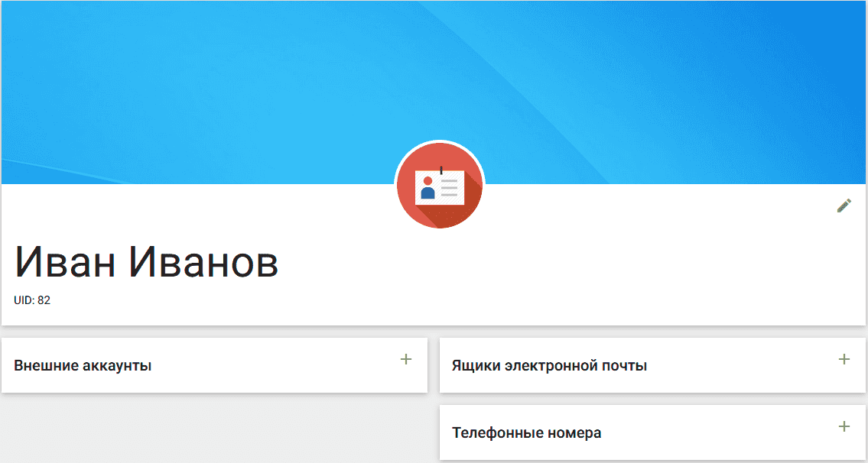Add mailbox via Ящики электронной почты plus
Viewport: 868px width, 463px height.
tap(844, 360)
